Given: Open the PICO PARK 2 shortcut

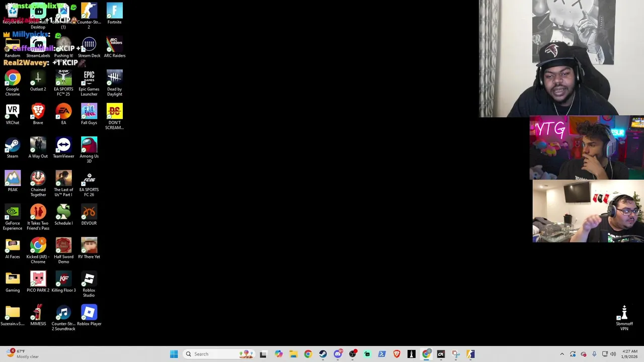Looking at the screenshot, I should (38, 283).
